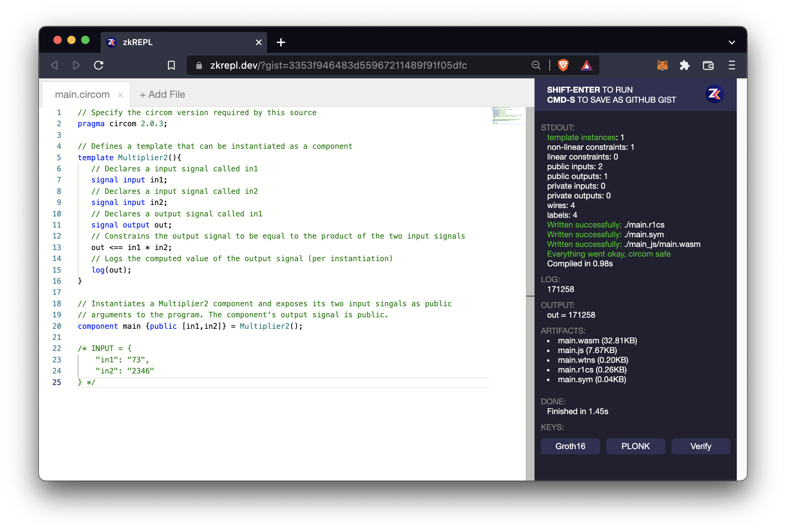Generate Groth16 keys
786x532 pixels.
[570, 446]
